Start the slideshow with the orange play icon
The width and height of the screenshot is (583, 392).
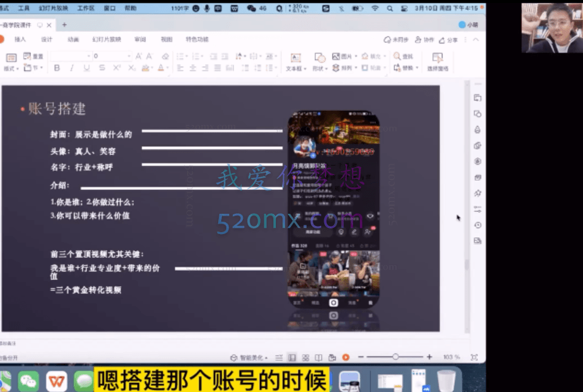coord(345,356)
